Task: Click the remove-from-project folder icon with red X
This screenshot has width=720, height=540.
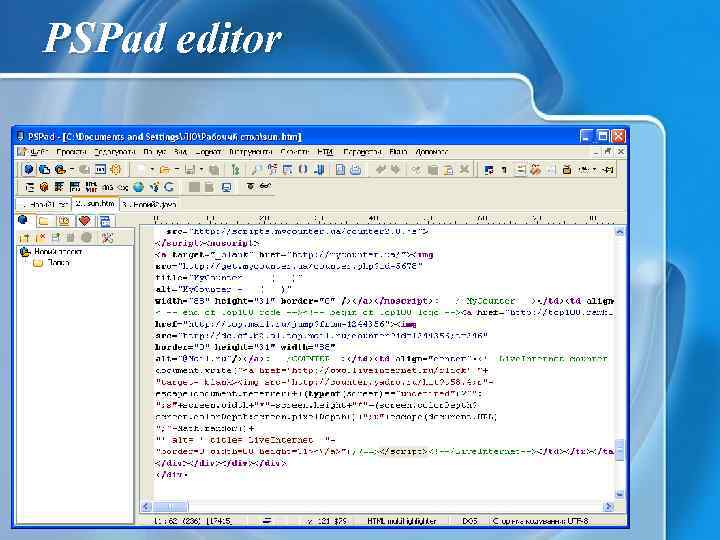Action: coord(41,237)
